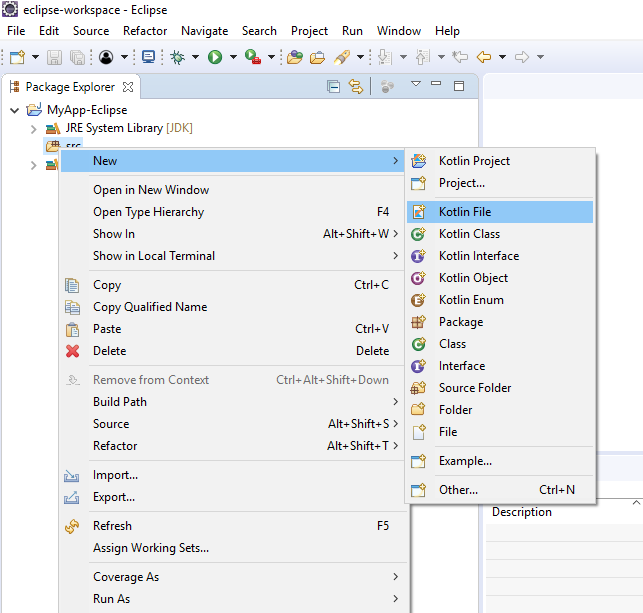Click the red Delete icon in context menu
This screenshot has height=613, width=643.
[72, 351]
